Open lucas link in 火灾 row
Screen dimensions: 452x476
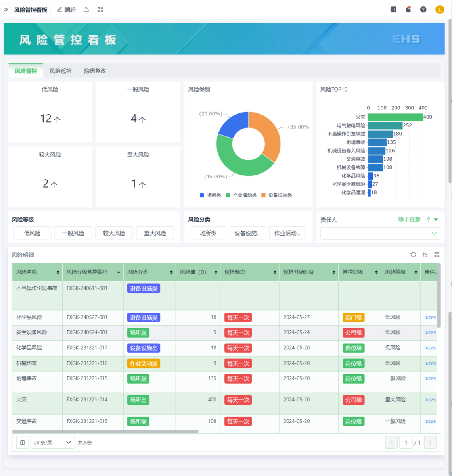pos(430,400)
